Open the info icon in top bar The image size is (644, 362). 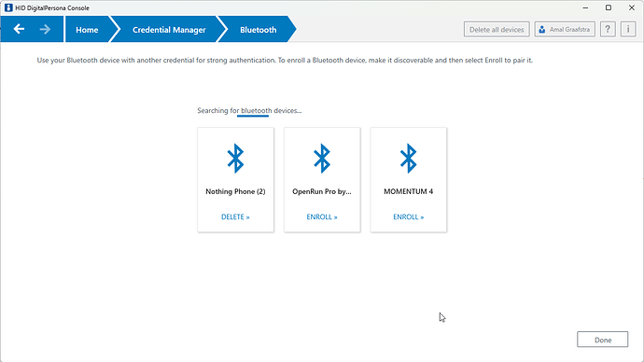[x=628, y=30]
